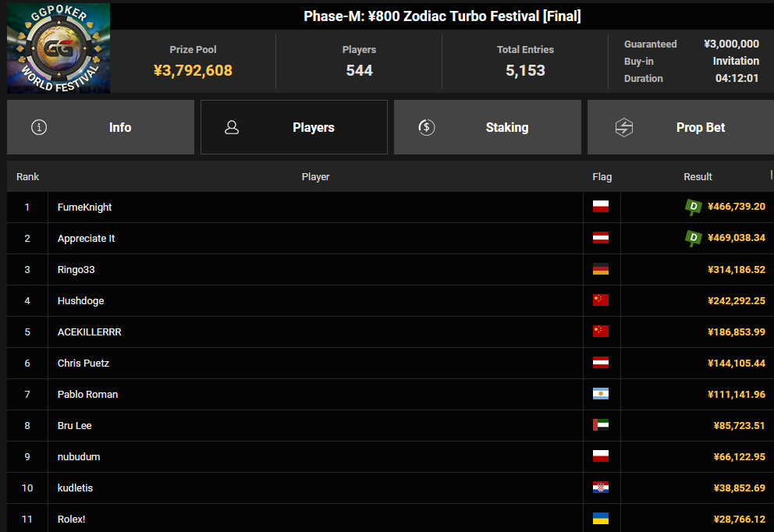Switch to the Staking tab
The width and height of the screenshot is (774, 532).
click(x=487, y=127)
